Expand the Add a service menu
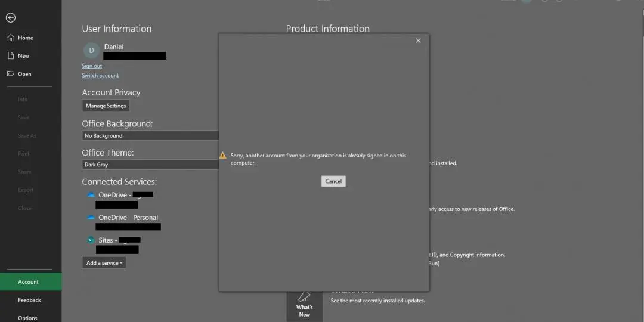Image resolution: width=644 pixels, height=322 pixels. 104,263
